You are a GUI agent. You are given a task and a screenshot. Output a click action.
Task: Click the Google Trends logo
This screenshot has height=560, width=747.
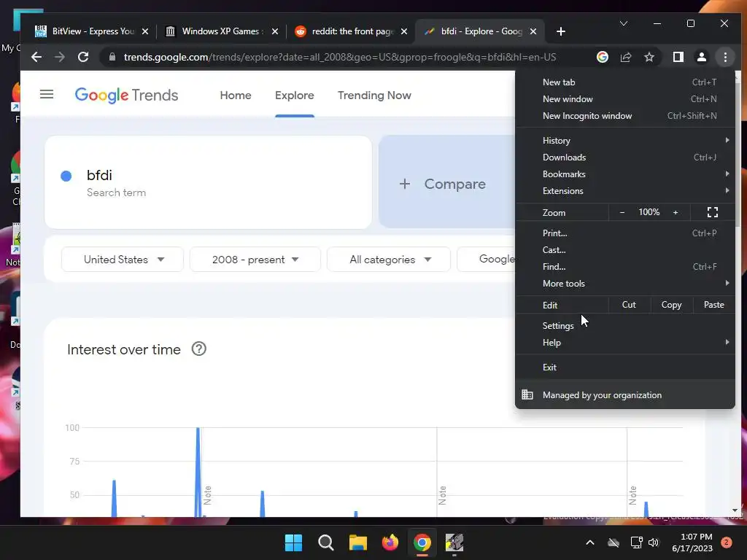pos(126,96)
